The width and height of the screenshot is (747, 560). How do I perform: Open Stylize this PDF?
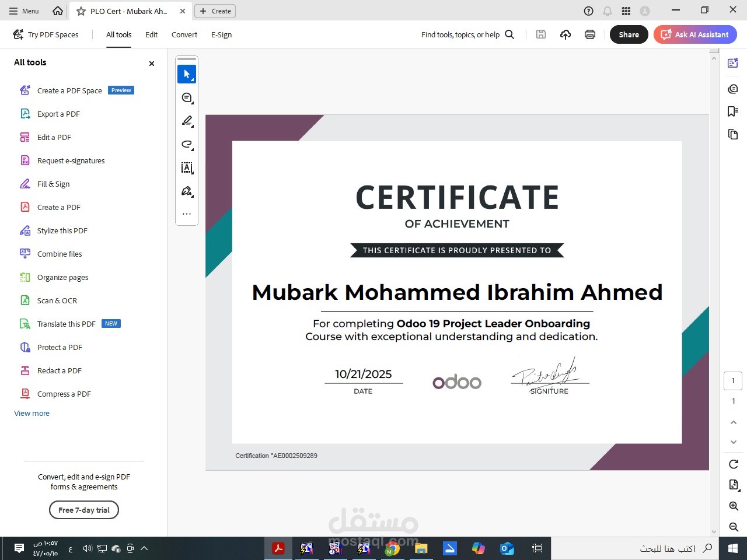click(x=54, y=230)
